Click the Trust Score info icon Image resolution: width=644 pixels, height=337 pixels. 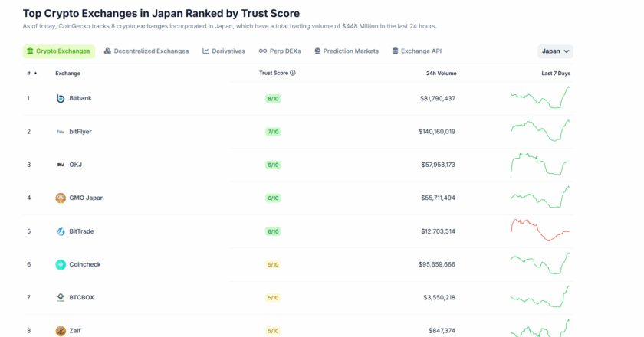(293, 73)
